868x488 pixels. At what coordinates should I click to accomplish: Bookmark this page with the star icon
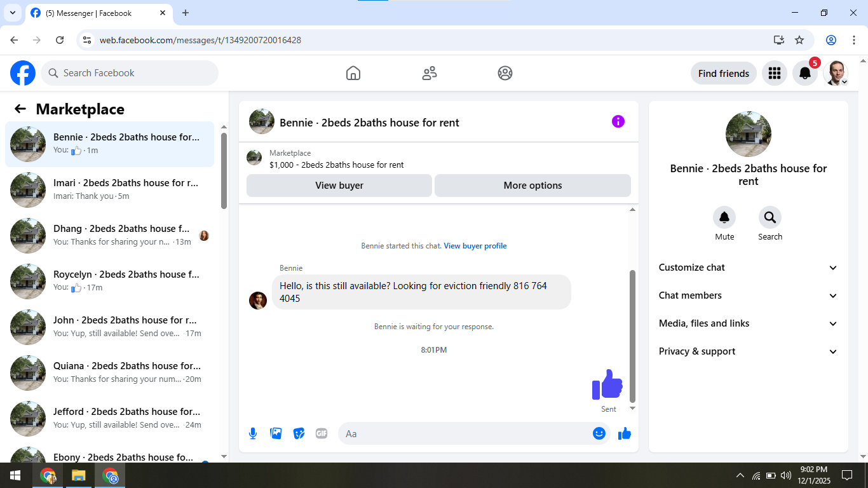tap(799, 40)
